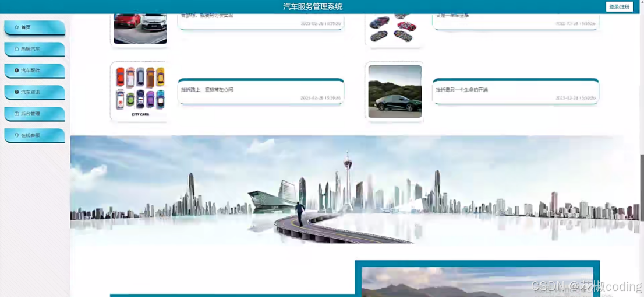Open 后台管理 in the sidebar
Screen dimensions: 644x298
tap(35, 114)
